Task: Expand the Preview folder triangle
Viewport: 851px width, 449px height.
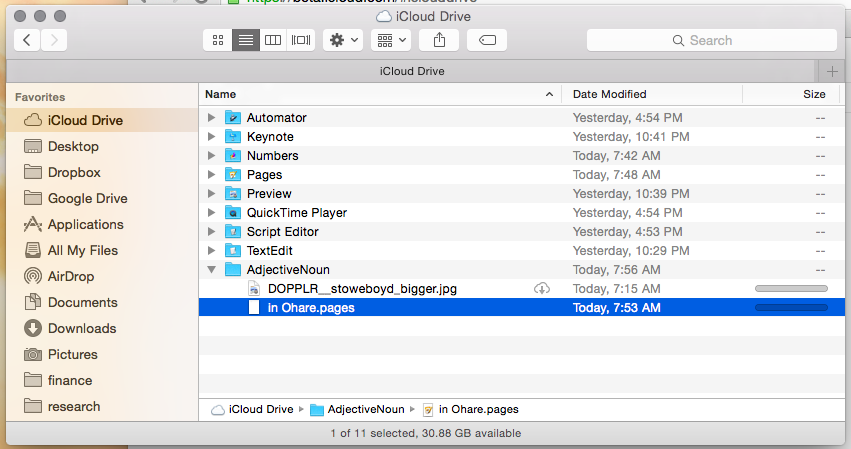Action: pos(212,193)
